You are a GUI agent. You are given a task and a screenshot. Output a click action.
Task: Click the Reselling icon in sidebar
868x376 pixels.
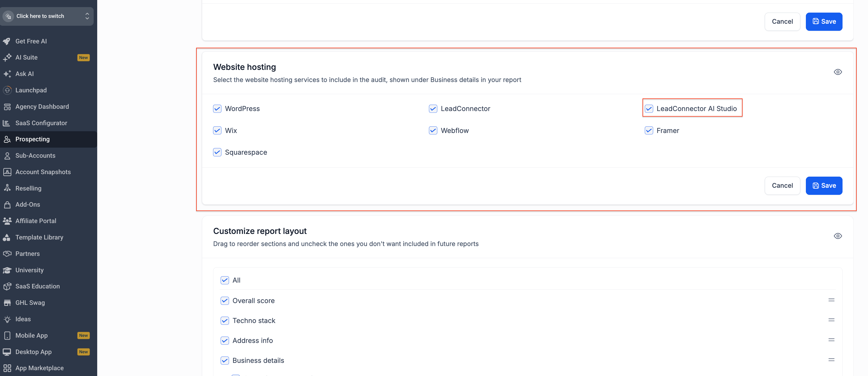7,188
